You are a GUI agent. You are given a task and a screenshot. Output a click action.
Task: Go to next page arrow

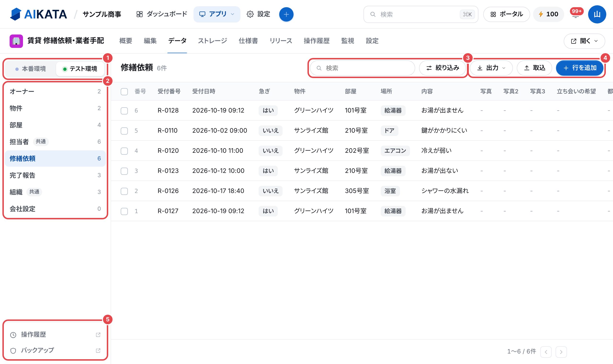pos(561,352)
